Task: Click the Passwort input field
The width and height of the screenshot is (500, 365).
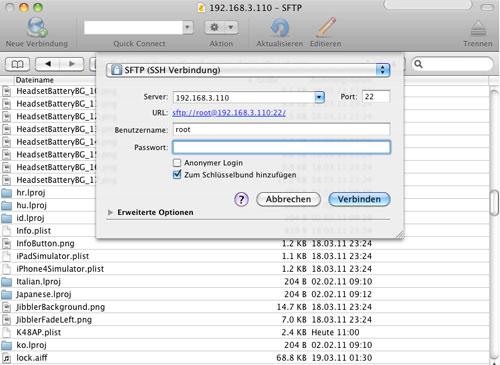Action: [281, 147]
